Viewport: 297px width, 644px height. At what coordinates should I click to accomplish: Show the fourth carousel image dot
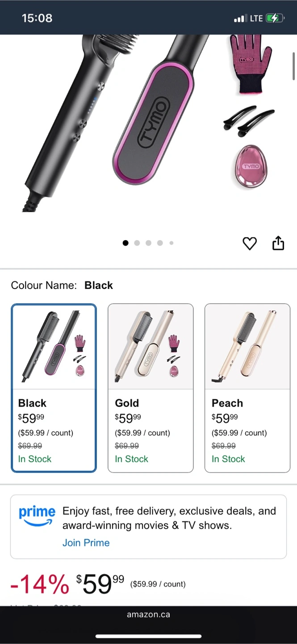(x=160, y=243)
